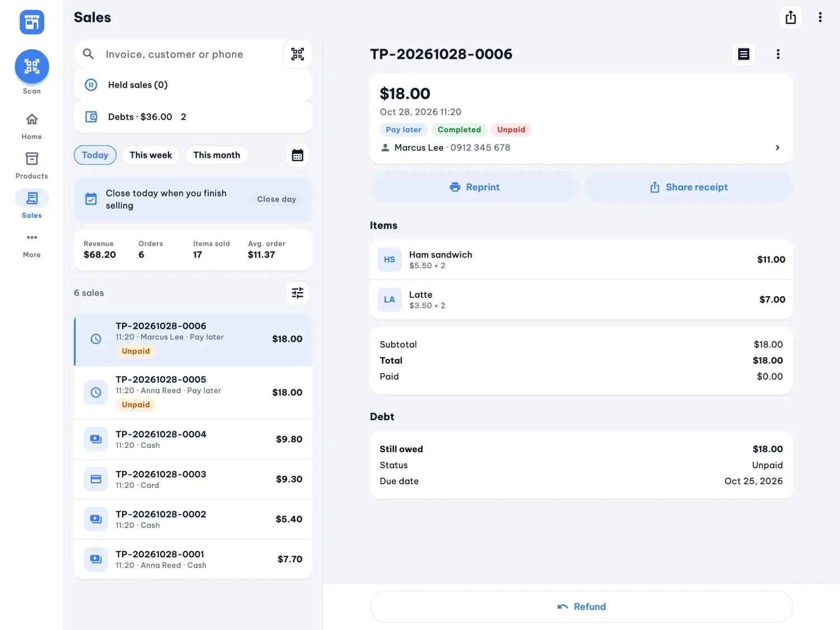
Task: Click the Refund button
Action: (x=581, y=606)
